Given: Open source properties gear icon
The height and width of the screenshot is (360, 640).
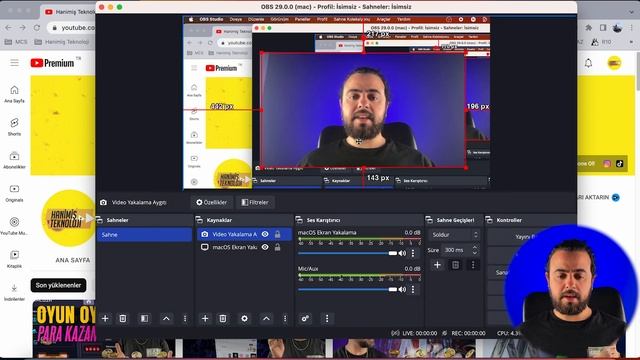Looking at the screenshot, I should tap(244, 318).
